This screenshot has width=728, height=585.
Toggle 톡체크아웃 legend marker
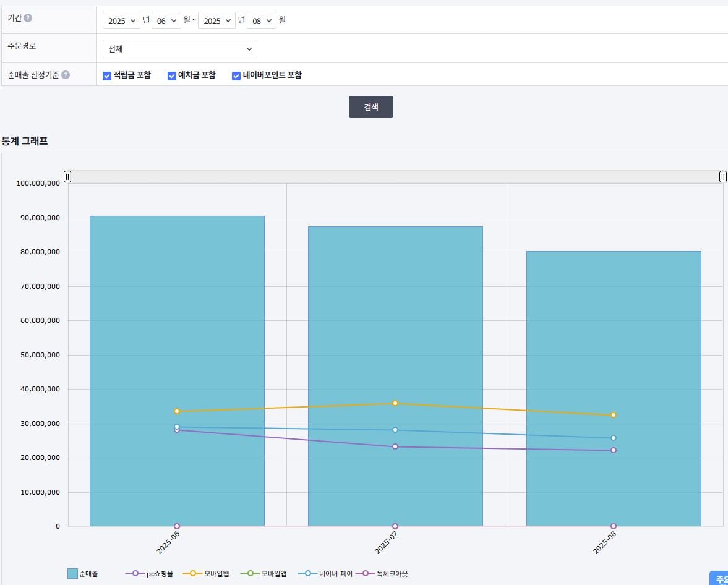point(366,574)
